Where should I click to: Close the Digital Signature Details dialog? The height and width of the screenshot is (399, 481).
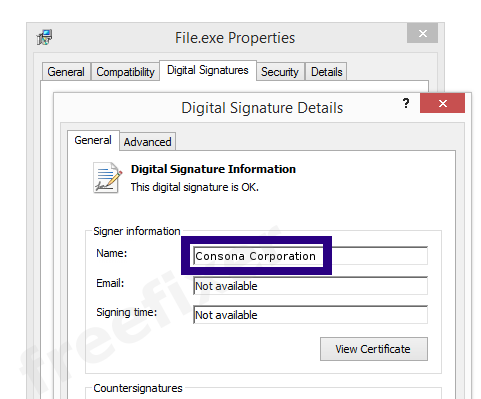pyautogui.click(x=442, y=103)
